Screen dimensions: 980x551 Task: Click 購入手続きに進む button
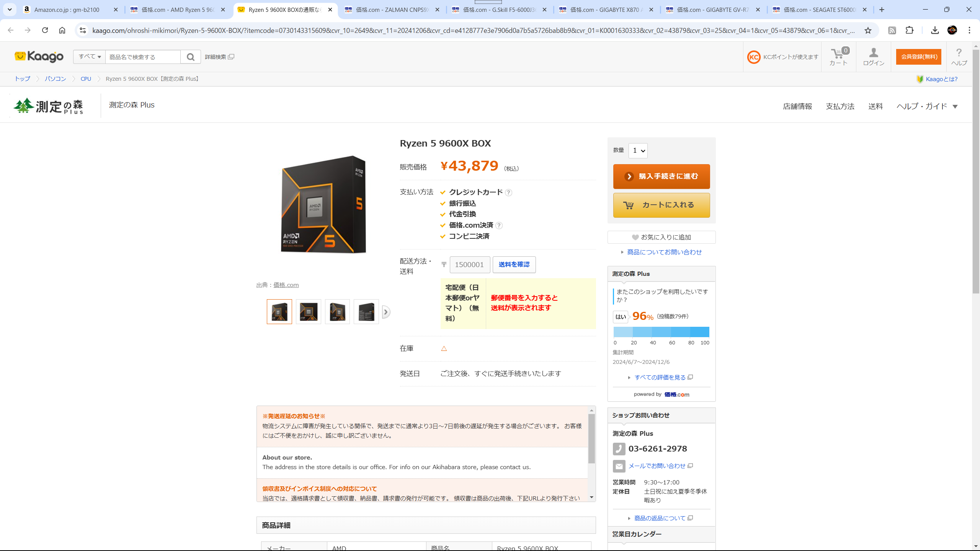[661, 176]
